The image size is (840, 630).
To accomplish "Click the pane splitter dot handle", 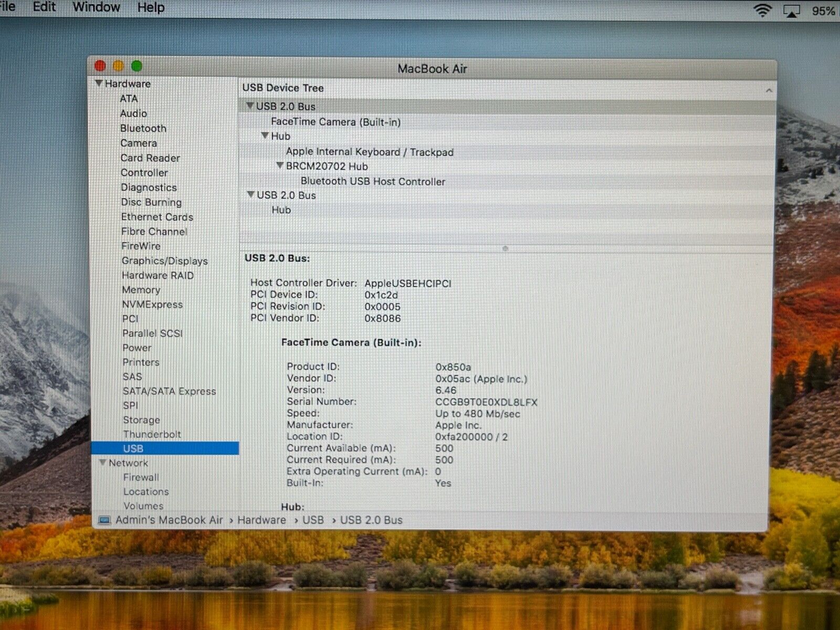I will (x=505, y=248).
